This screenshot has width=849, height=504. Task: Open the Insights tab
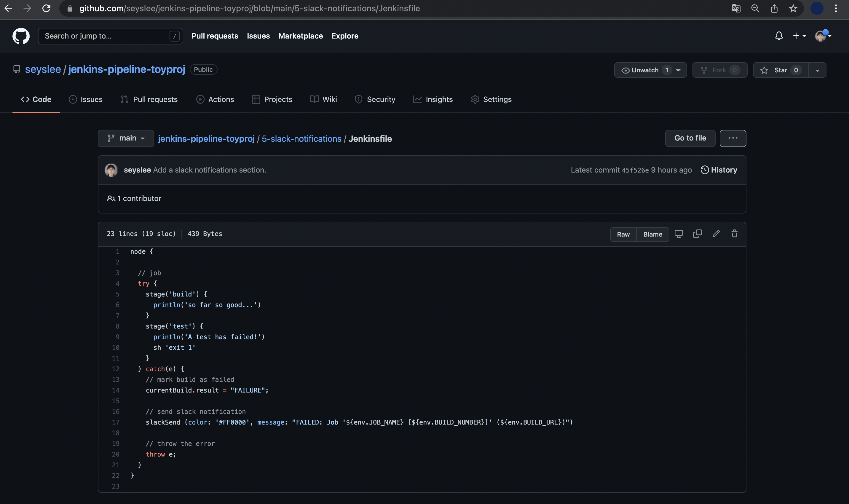tap(433, 100)
